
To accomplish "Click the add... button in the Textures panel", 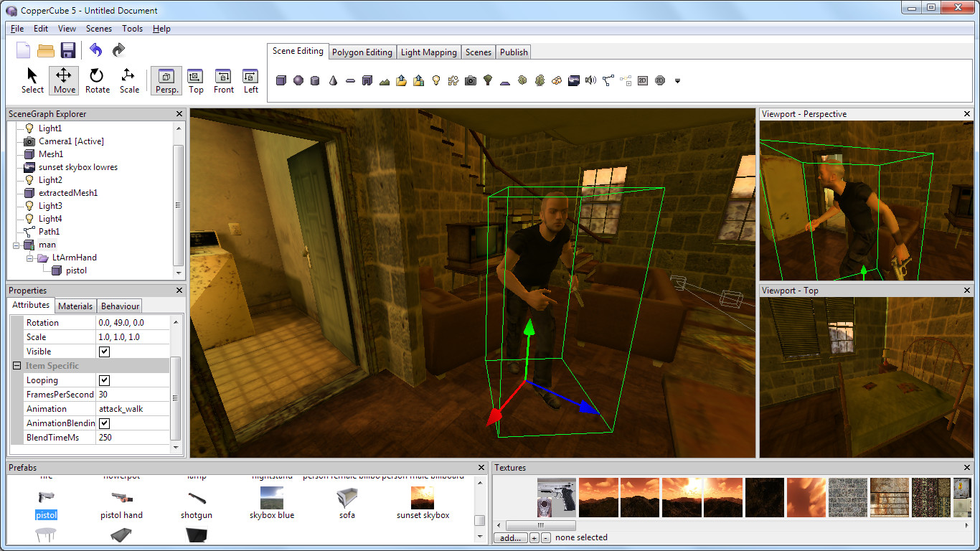I will (x=509, y=537).
